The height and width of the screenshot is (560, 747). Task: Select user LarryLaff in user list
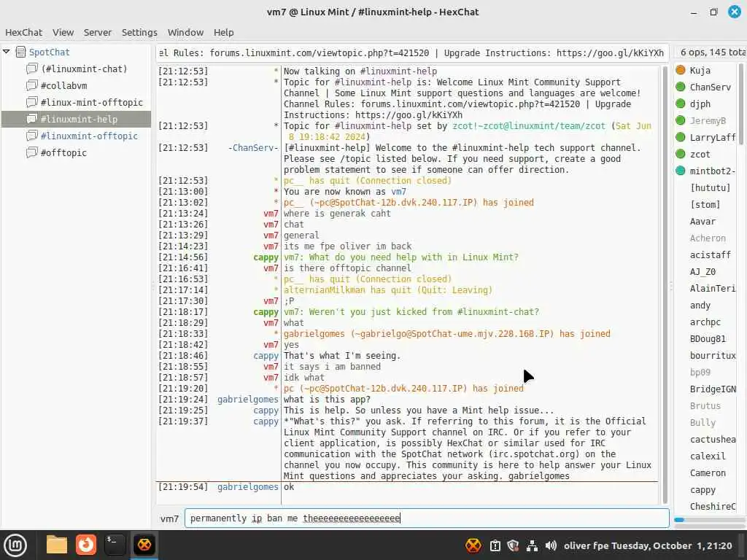[x=713, y=138]
